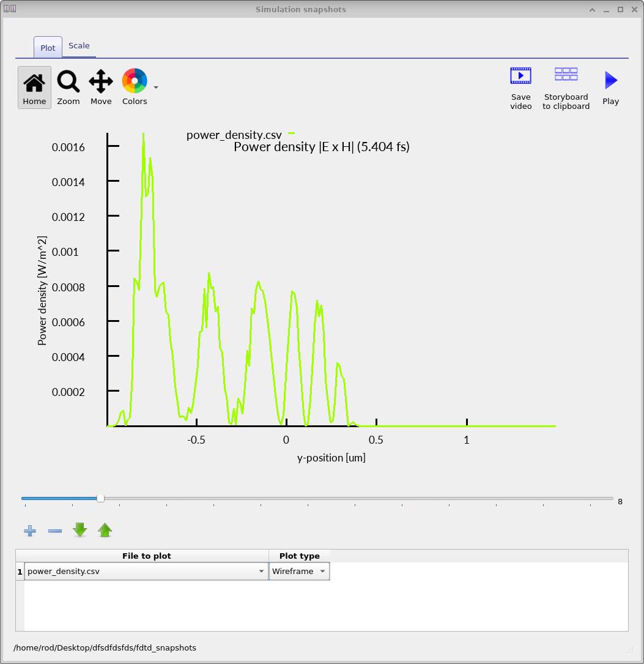The width and height of the screenshot is (644, 664).
Task: Click the slider value 8 label
Action: point(620,502)
